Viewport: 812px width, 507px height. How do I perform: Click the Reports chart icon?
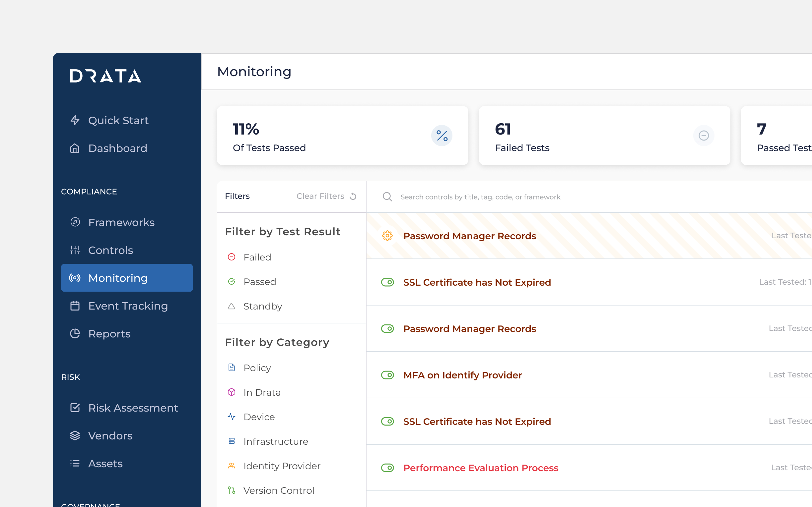[x=75, y=333]
